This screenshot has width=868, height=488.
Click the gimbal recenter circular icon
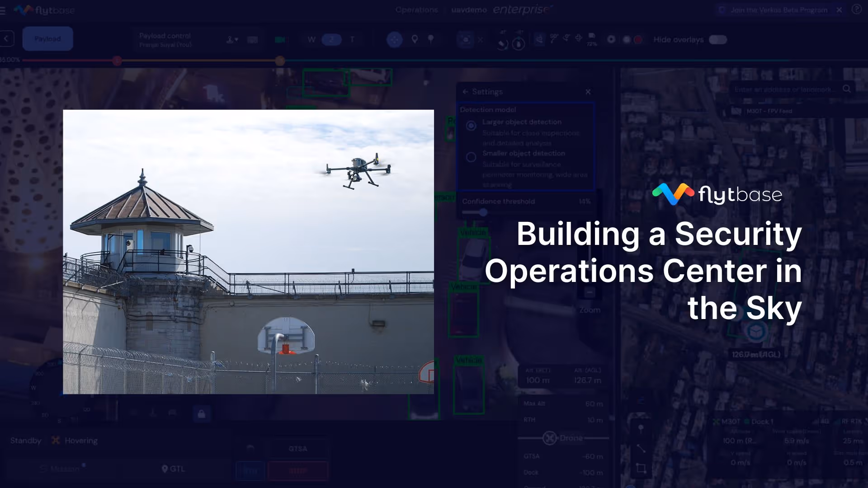click(x=395, y=40)
